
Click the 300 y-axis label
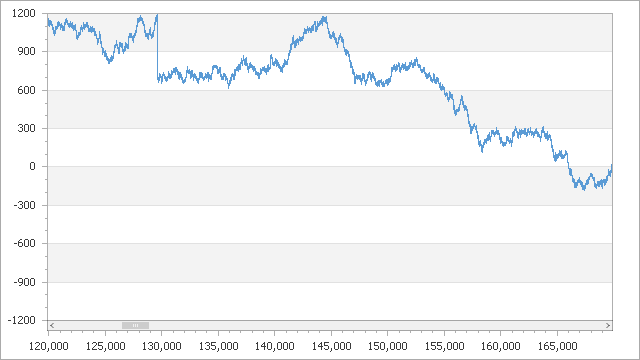[27, 128]
